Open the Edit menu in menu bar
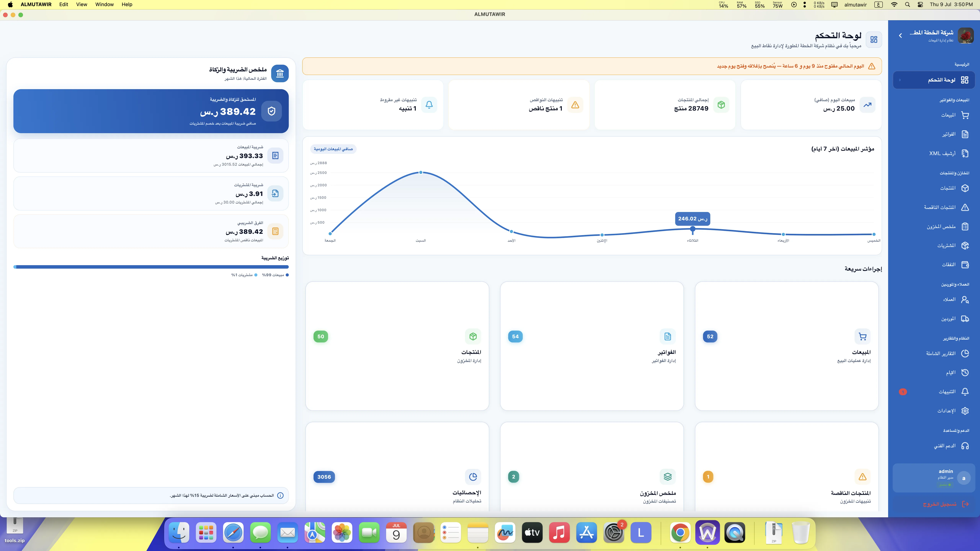The width and height of the screenshot is (980, 551). click(x=64, y=5)
